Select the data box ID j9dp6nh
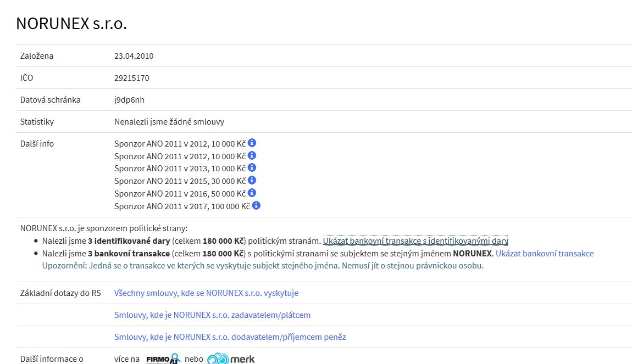 pos(129,100)
